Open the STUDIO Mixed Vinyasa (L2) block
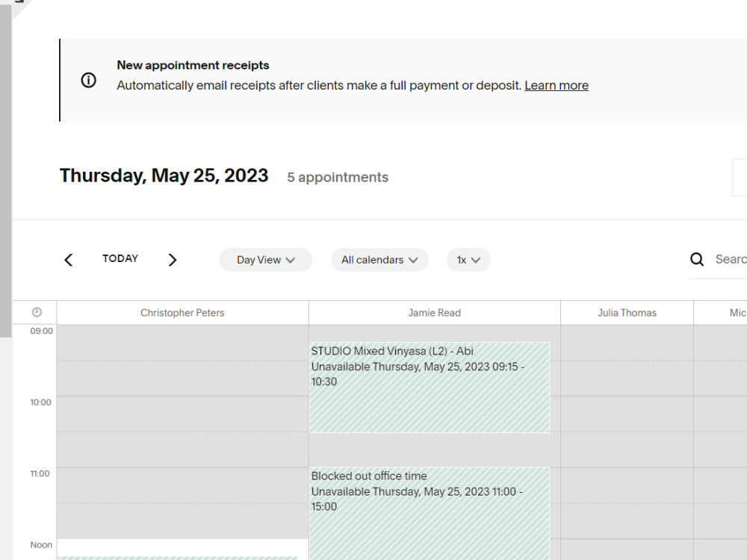Image resolution: width=747 pixels, height=560 pixels. 430,387
